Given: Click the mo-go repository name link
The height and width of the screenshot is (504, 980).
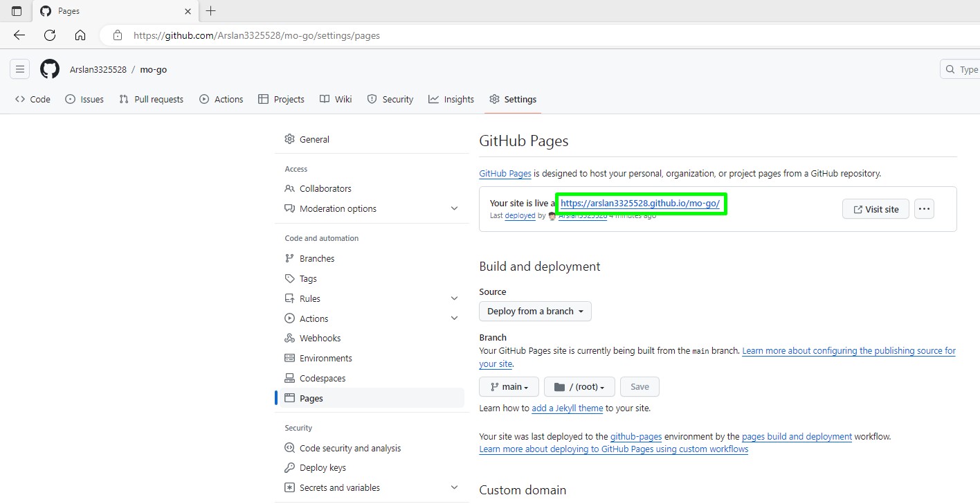Looking at the screenshot, I should (154, 69).
